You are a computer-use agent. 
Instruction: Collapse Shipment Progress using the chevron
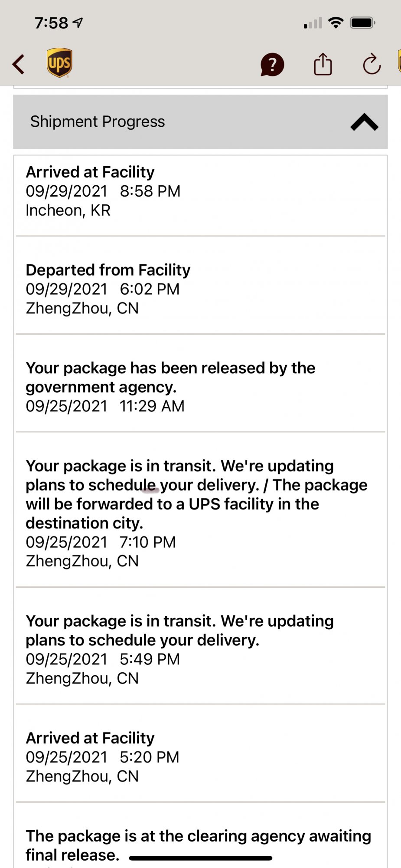(x=364, y=122)
